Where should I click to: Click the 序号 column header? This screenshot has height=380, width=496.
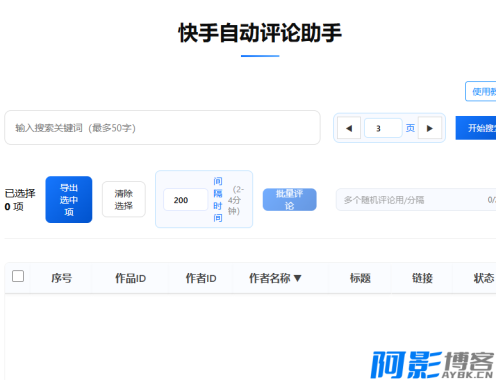click(61, 278)
